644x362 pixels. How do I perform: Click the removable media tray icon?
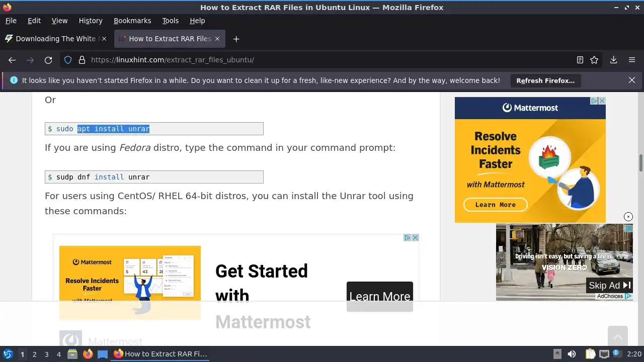pos(557,354)
